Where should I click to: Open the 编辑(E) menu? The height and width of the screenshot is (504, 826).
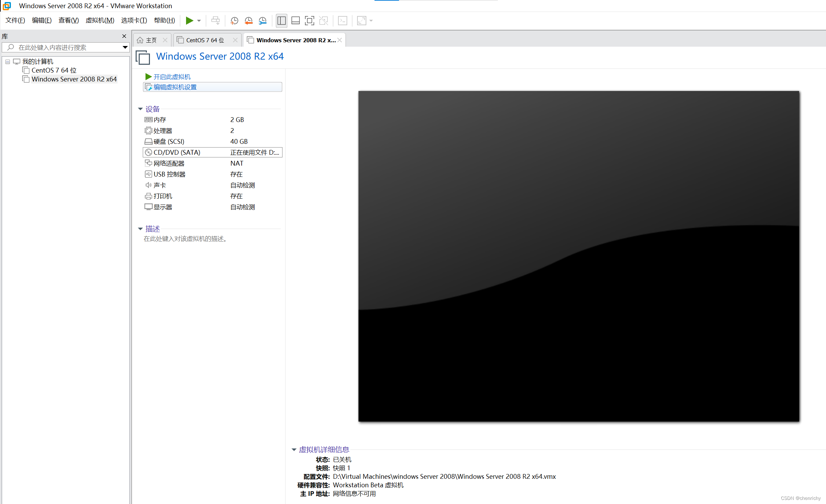(x=42, y=20)
